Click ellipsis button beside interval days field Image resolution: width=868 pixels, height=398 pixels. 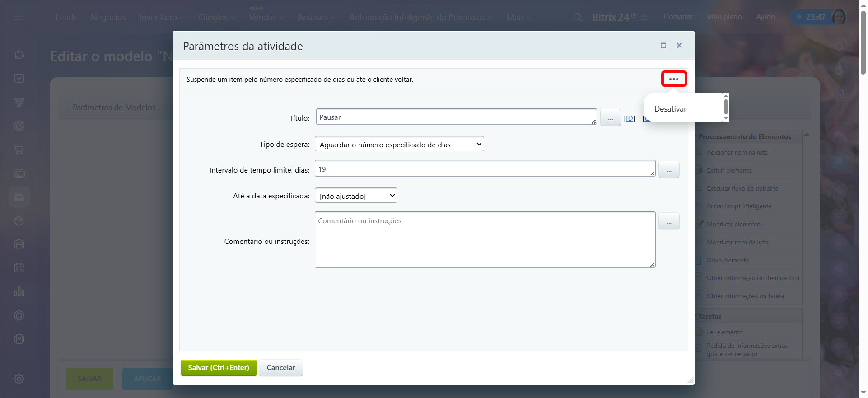click(x=669, y=170)
